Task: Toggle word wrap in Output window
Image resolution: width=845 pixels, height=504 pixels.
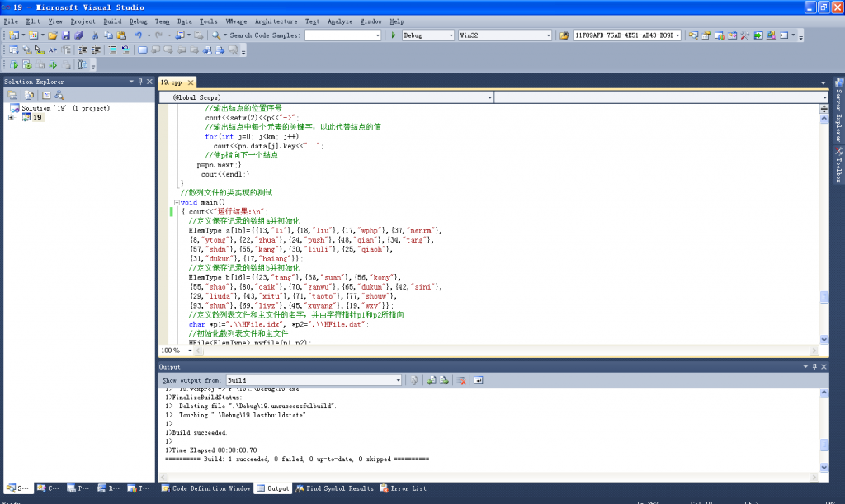Action: (x=478, y=380)
